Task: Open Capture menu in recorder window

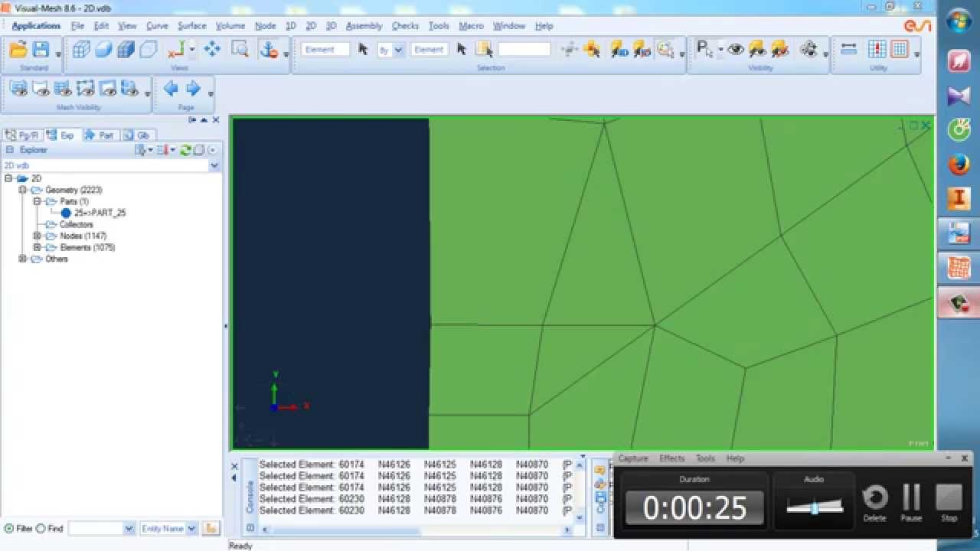Action: point(633,458)
